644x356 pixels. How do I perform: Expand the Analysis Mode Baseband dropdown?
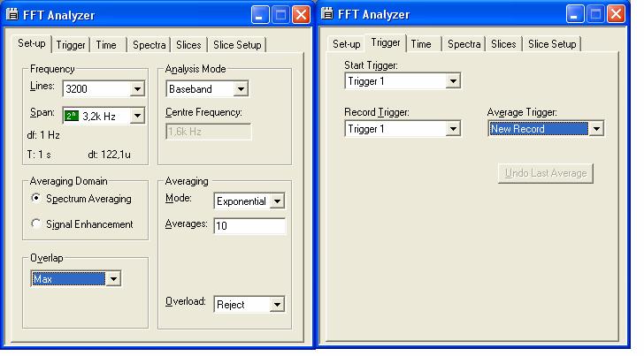coord(241,89)
